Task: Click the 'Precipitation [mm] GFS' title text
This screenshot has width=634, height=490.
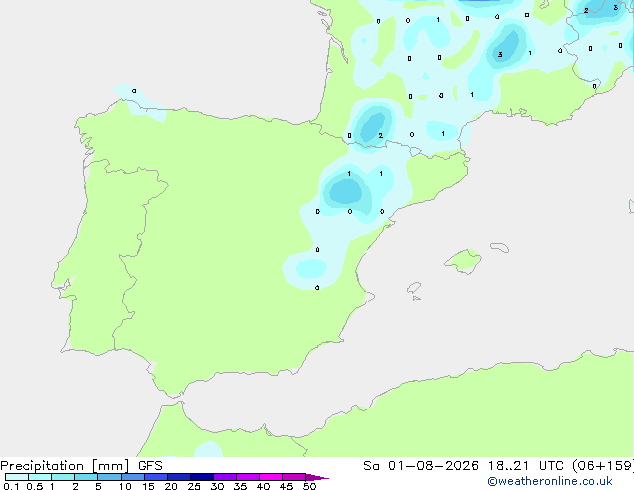Action: coord(81,466)
